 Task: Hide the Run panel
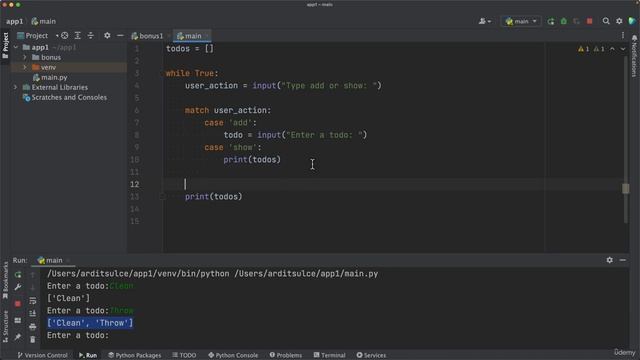622,260
